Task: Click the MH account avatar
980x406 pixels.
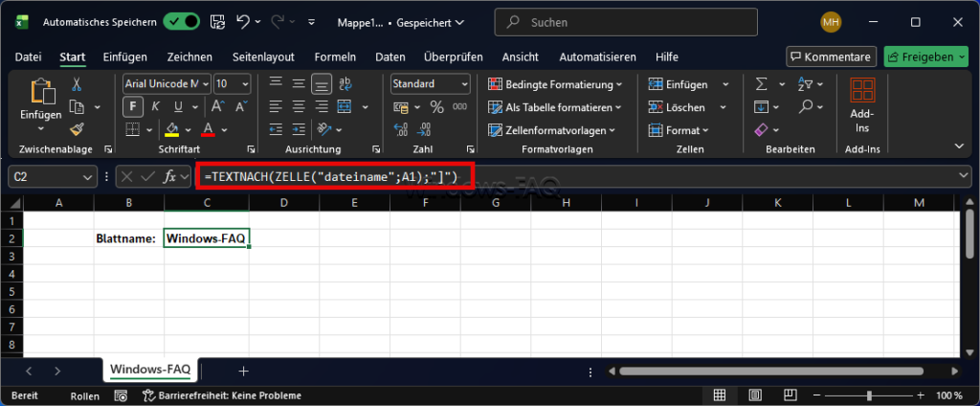Action: (831, 22)
